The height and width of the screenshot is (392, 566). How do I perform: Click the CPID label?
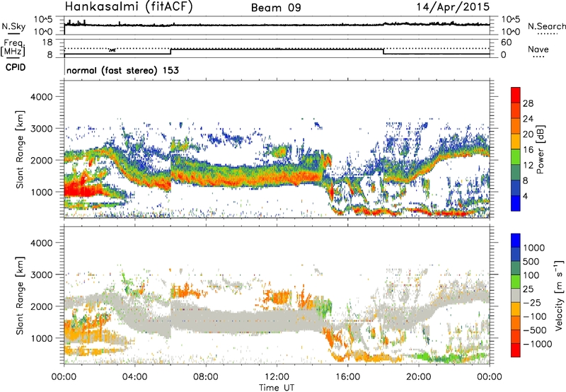tap(16, 67)
